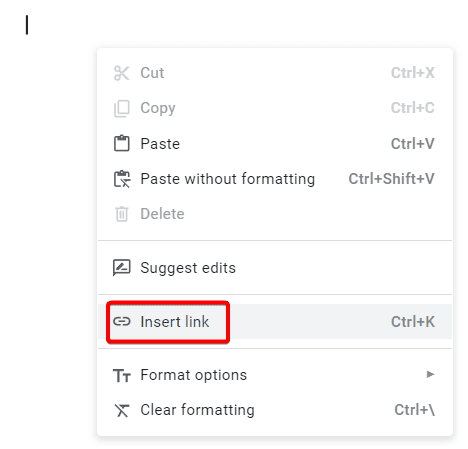Screen dimensions: 468x449
Task: Click the Paste clipboard icon
Action: pyautogui.click(x=121, y=143)
